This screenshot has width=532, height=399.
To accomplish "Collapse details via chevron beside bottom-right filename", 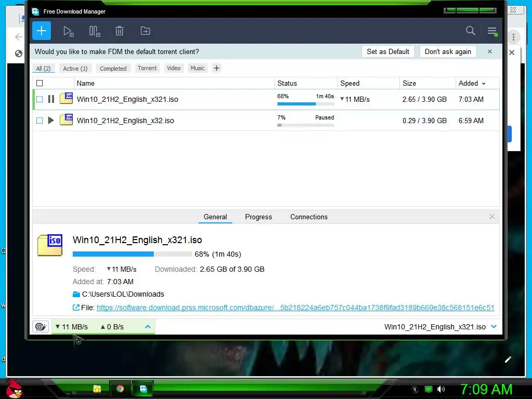I will [x=494, y=326].
